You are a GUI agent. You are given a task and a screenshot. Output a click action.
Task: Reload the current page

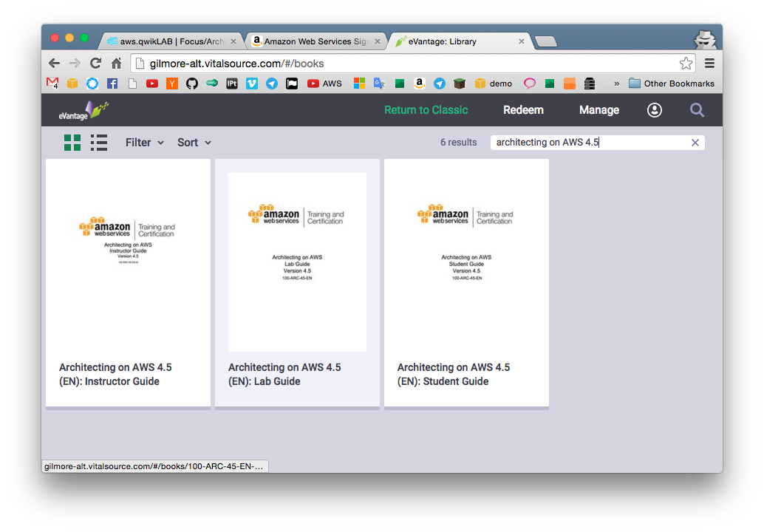(95, 64)
